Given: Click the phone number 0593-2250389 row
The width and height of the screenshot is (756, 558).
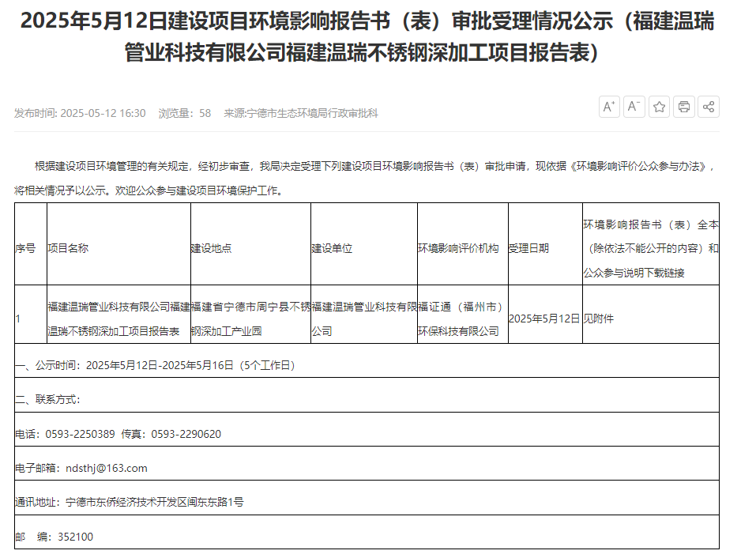Looking at the screenshot, I should (x=367, y=434).
